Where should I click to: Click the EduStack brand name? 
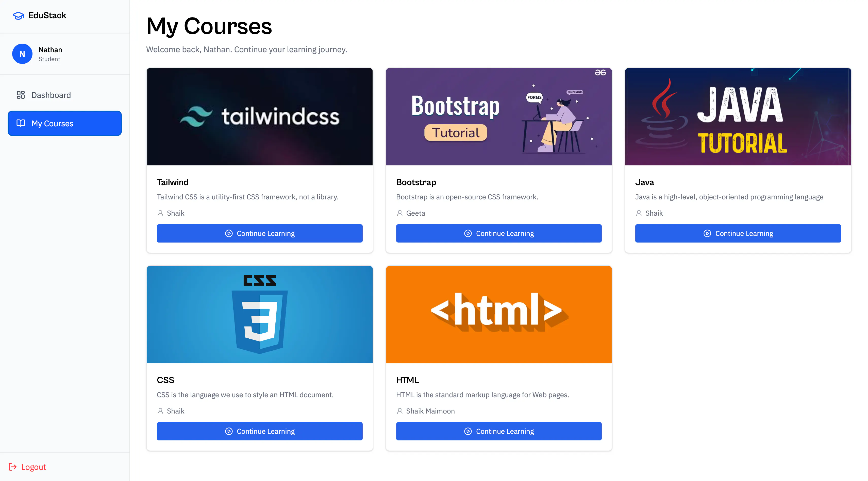tap(47, 15)
